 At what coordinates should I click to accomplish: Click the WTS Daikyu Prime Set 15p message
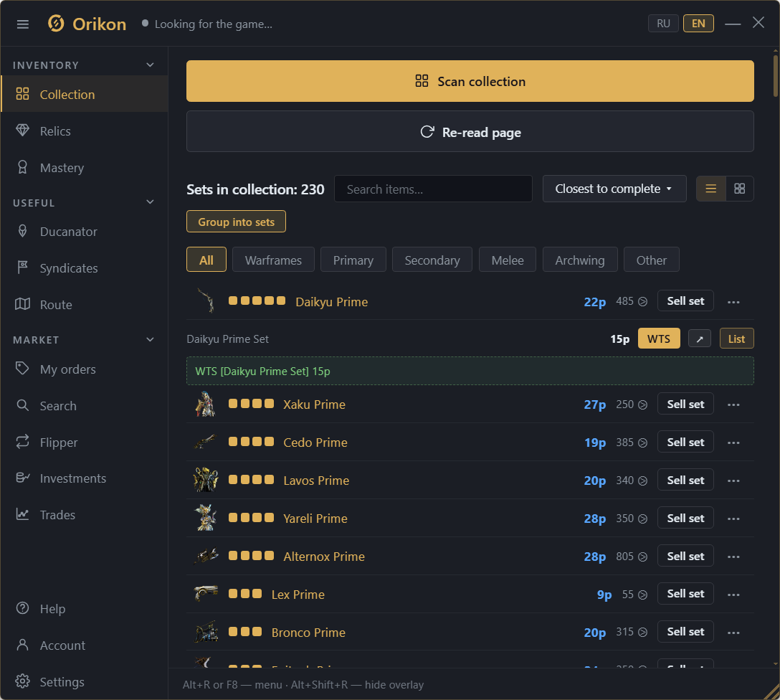point(470,371)
